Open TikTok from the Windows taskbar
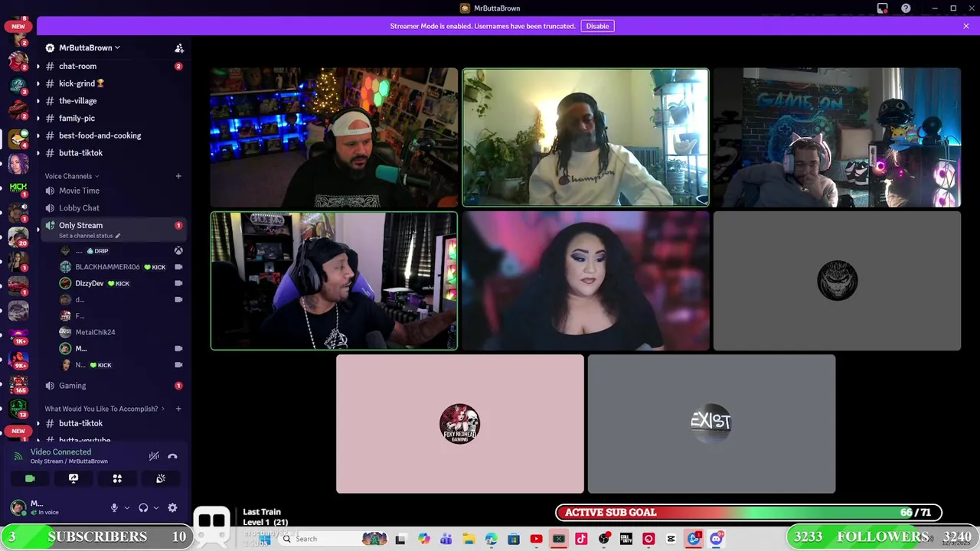 pyautogui.click(x=581, y=539)
